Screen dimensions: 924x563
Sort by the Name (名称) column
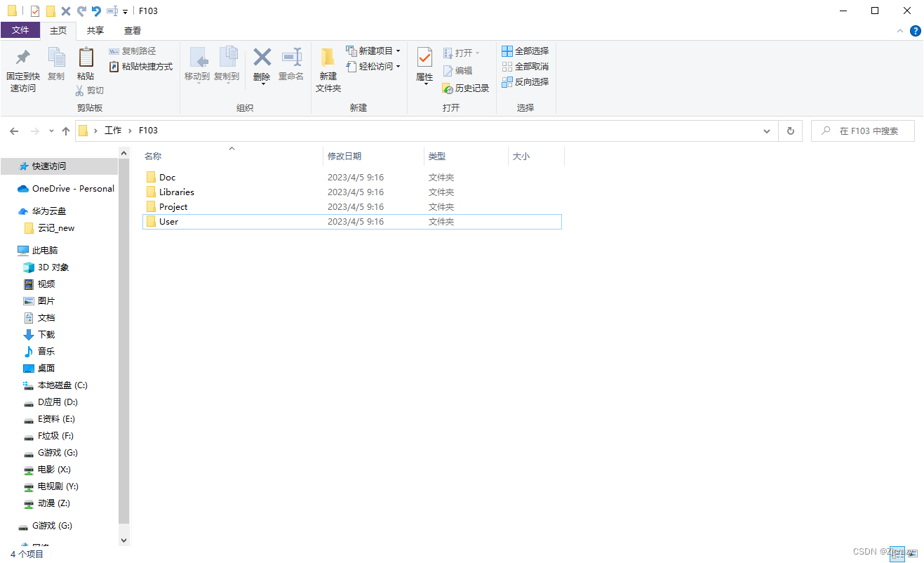[x=231, y=157]
